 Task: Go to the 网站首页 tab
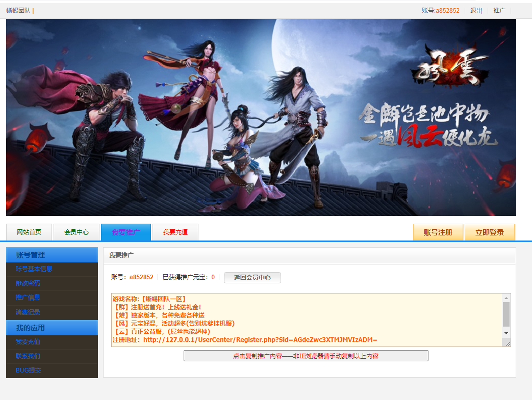pos(29,232)
